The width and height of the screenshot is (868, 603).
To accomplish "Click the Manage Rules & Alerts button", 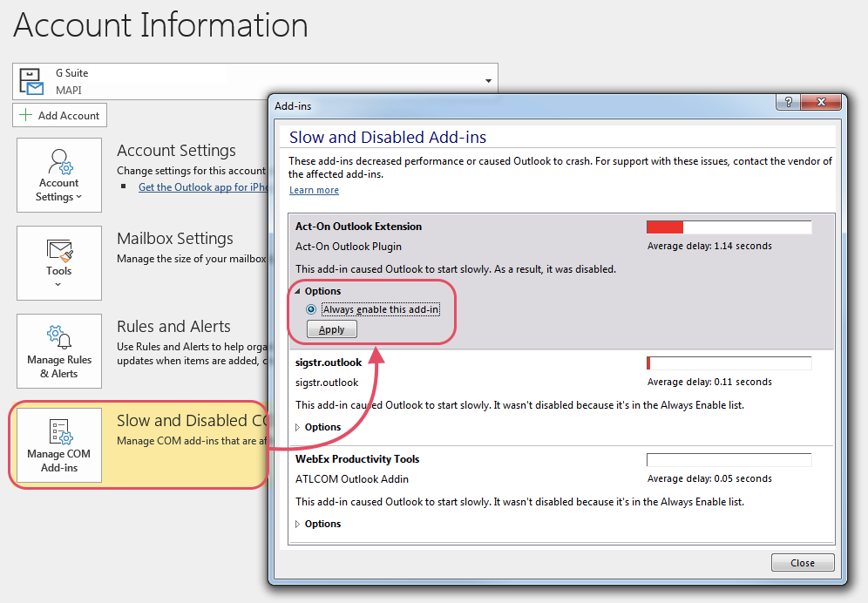I will [59, 351].
